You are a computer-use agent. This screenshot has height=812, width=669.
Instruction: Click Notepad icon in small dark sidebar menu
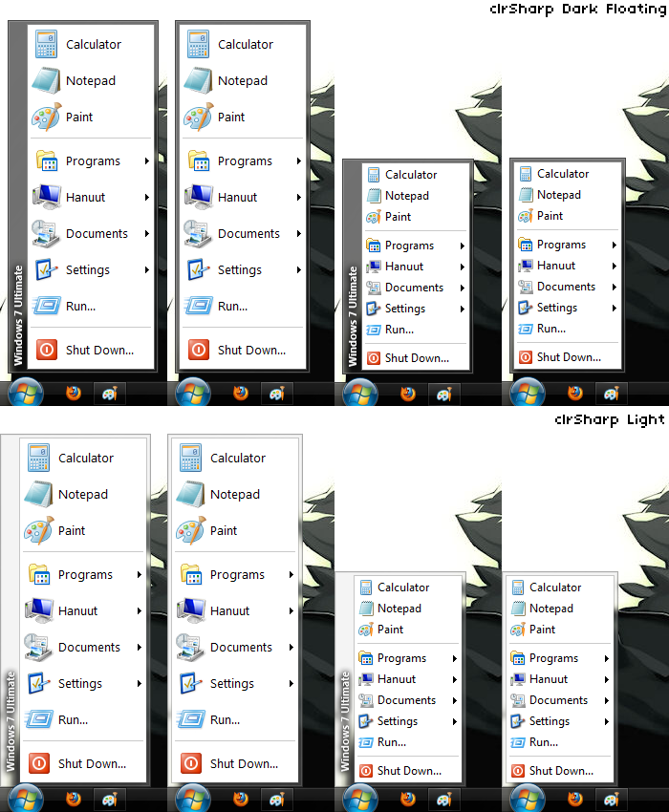(x=374, y=196)
